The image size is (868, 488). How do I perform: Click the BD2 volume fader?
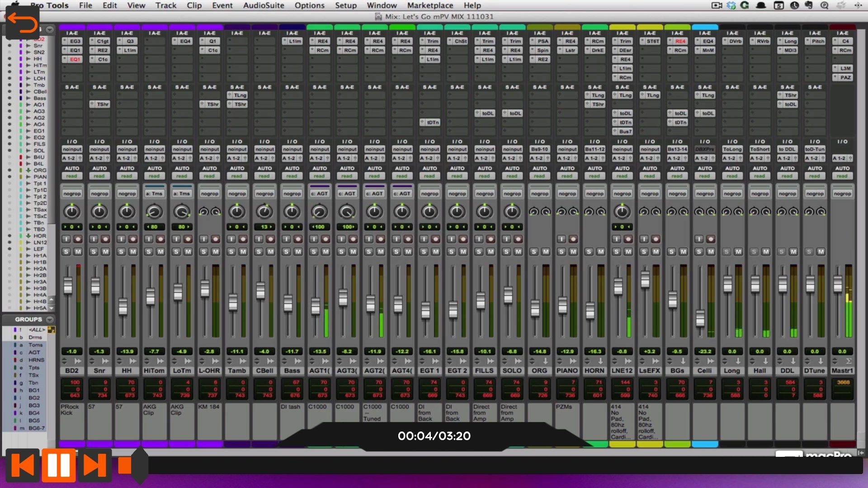point(68,286)
